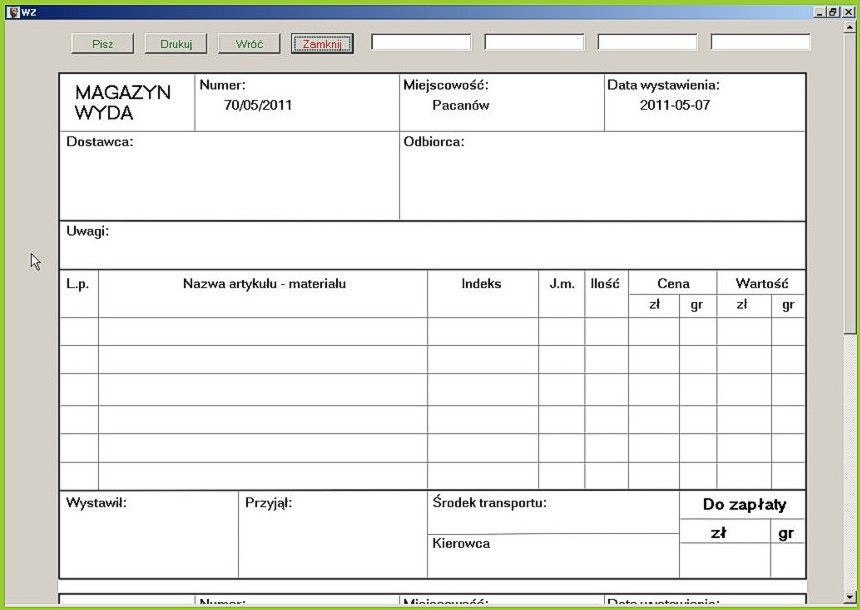Click the Przyjął: label
860x610 pixels.
(269, 503)
